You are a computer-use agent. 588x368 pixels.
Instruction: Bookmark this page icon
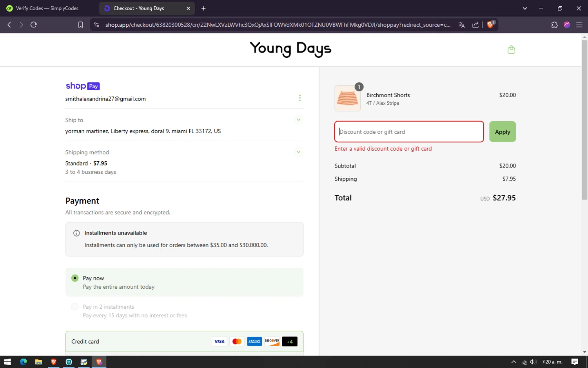click(x=80, y=25)
